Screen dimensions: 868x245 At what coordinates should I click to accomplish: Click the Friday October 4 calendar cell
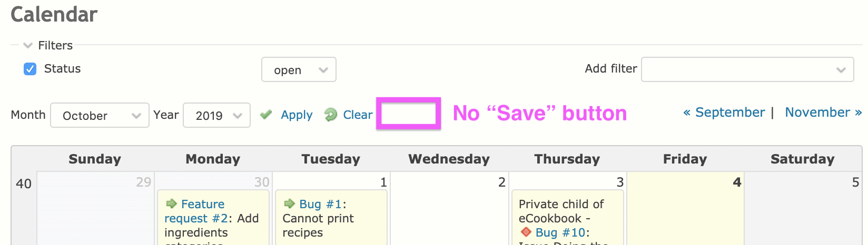click(x=685, y=216)
